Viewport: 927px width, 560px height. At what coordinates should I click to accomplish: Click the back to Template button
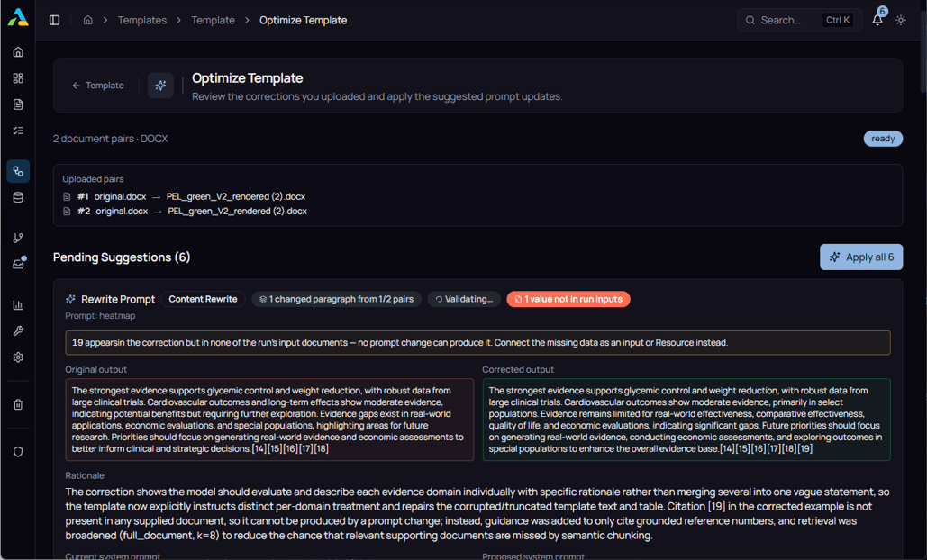(x=97, y=86)
